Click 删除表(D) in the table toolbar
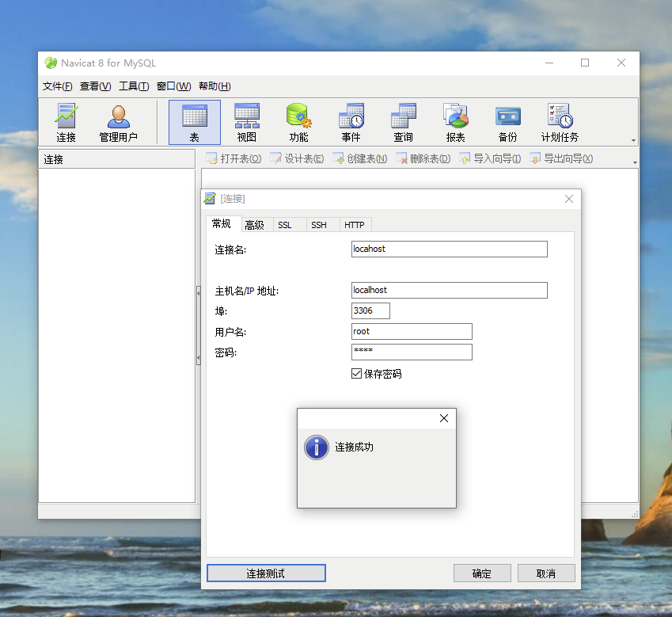Viewport: 672px width, 617px height. (x=423, y=158)
